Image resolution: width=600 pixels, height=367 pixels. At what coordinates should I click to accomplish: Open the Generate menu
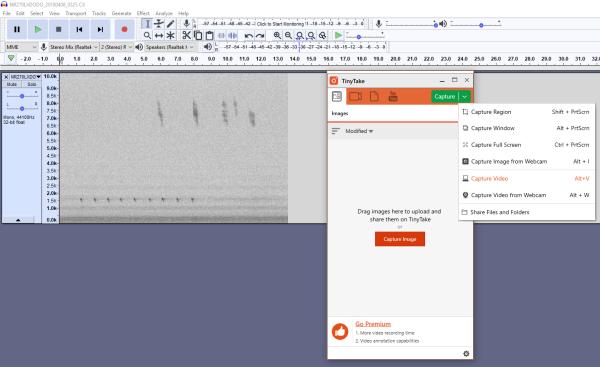(121, 13)
